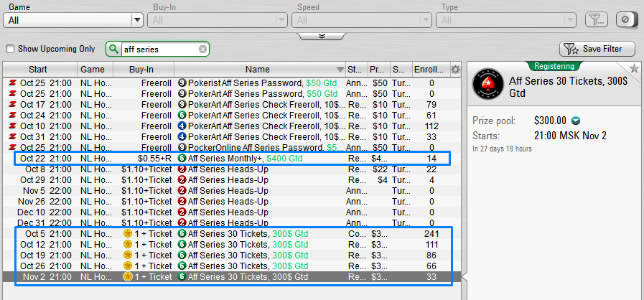Expand the additional filters chevron
Screen dimensions: 644x300
tap(322, 35)
